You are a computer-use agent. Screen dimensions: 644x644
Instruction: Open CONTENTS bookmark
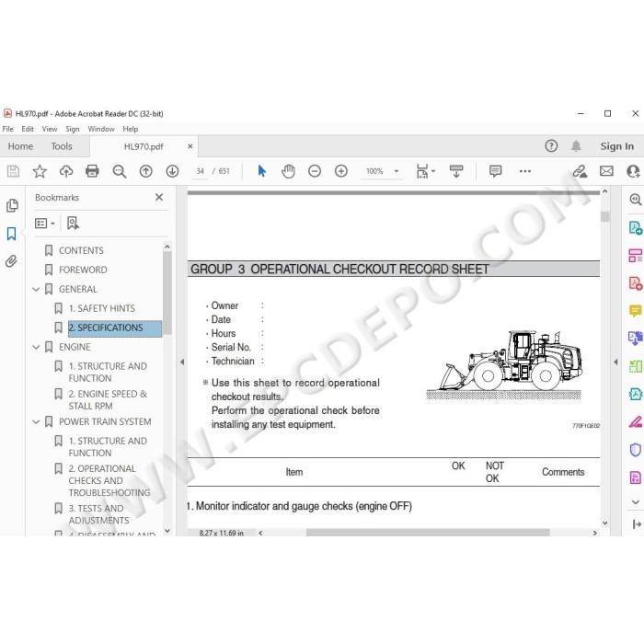pyautogui.click(x=81, y=250)
